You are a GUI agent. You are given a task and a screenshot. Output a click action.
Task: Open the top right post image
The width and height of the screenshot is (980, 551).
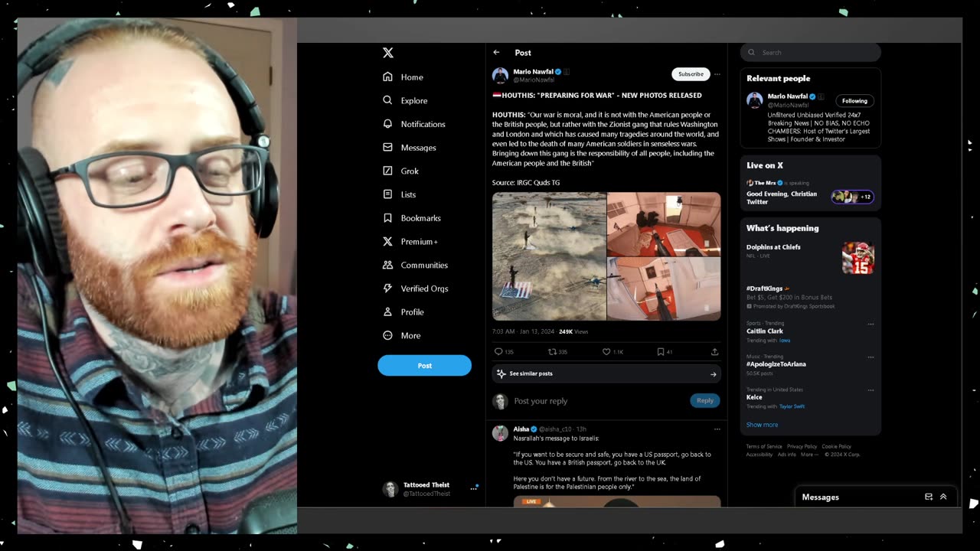pyautogui.click(x=664, y=224)
